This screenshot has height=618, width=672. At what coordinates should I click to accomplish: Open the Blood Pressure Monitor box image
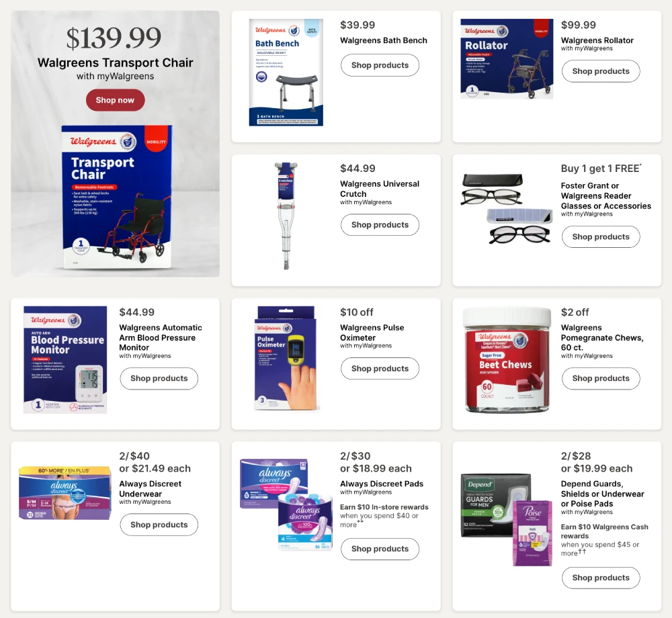[x=65, y=360]
